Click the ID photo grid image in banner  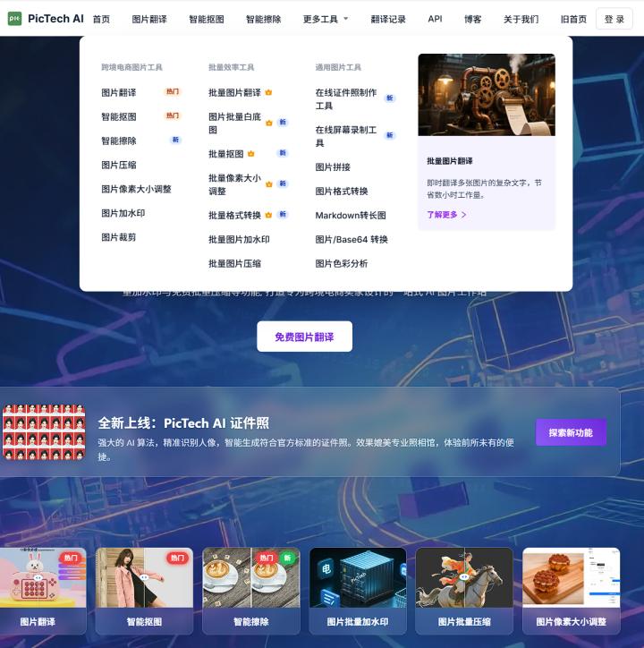pyautogui.click(x=44, y=431)
